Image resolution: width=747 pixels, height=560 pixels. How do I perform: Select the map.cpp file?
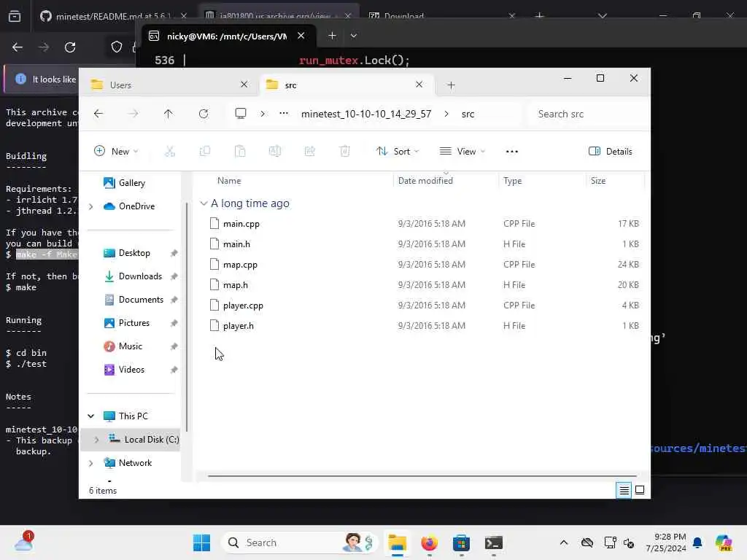424,265
